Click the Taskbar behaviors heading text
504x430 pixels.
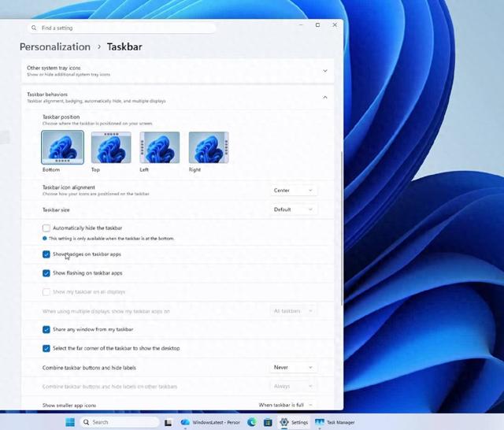pyautogui.click(x=47, y=95)
